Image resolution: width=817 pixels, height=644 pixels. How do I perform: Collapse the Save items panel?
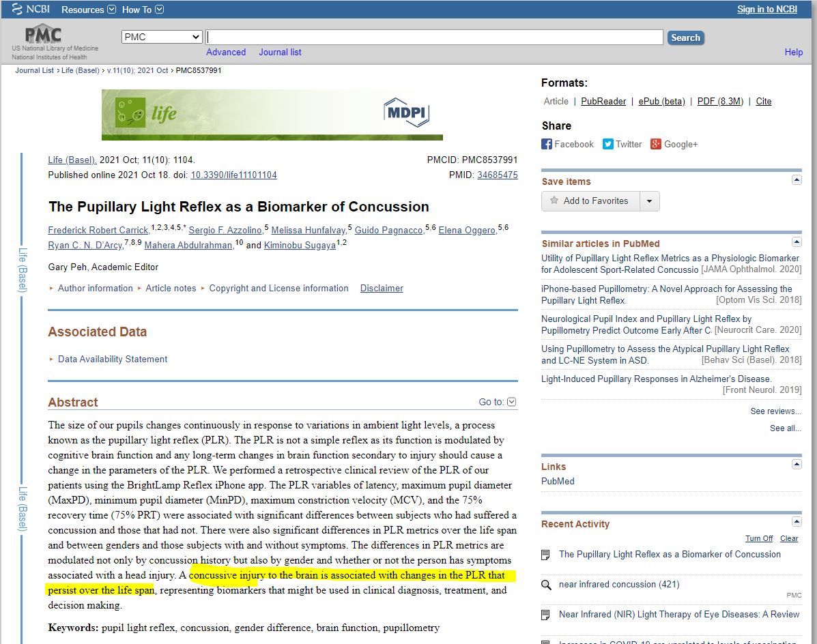click(797, 179)
